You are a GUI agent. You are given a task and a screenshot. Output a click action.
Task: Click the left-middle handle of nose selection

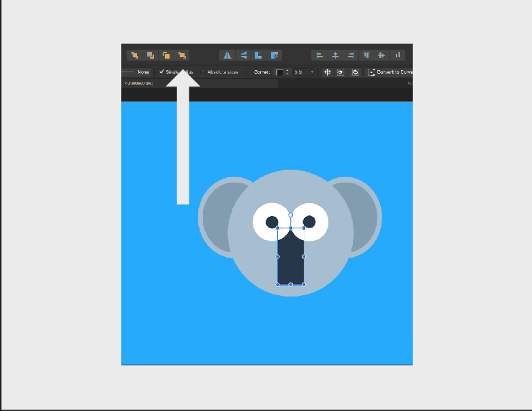(x=277, y=256)
